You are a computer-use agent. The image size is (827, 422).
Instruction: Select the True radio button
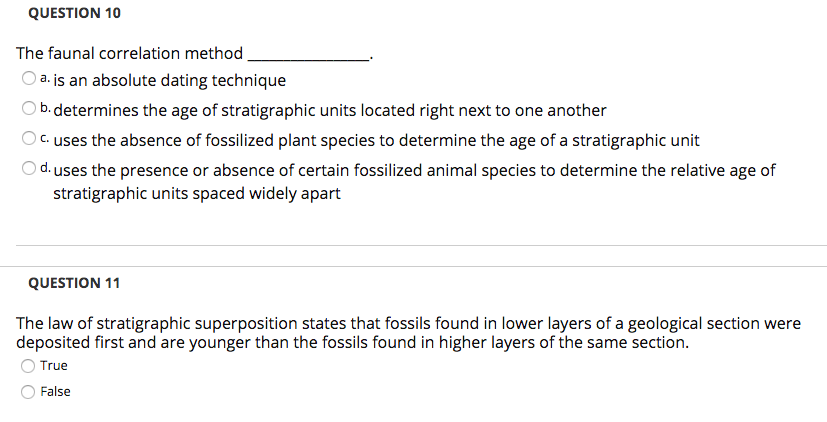point(28,366)
